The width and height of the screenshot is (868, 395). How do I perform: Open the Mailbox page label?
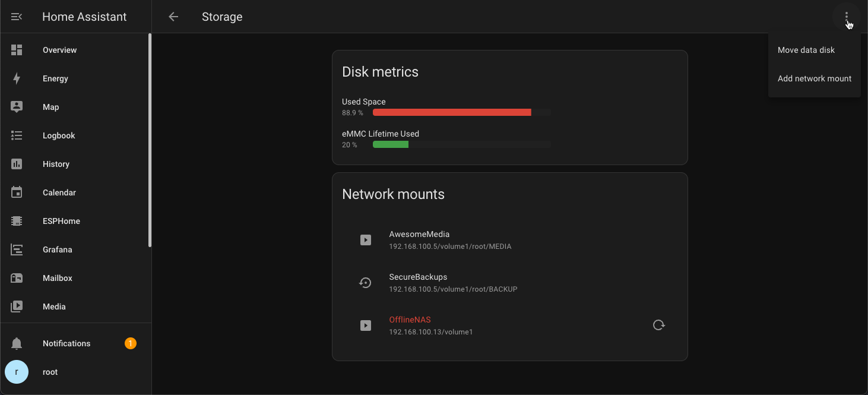[x=58, y=278]
